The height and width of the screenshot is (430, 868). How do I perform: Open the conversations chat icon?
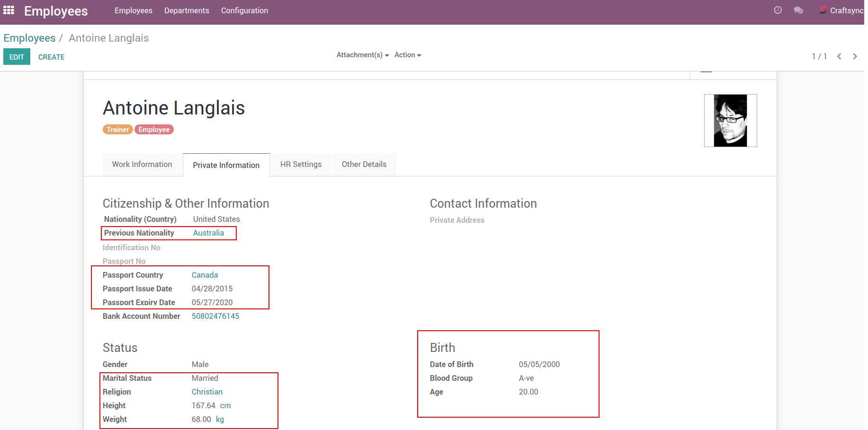click(798, 10)
